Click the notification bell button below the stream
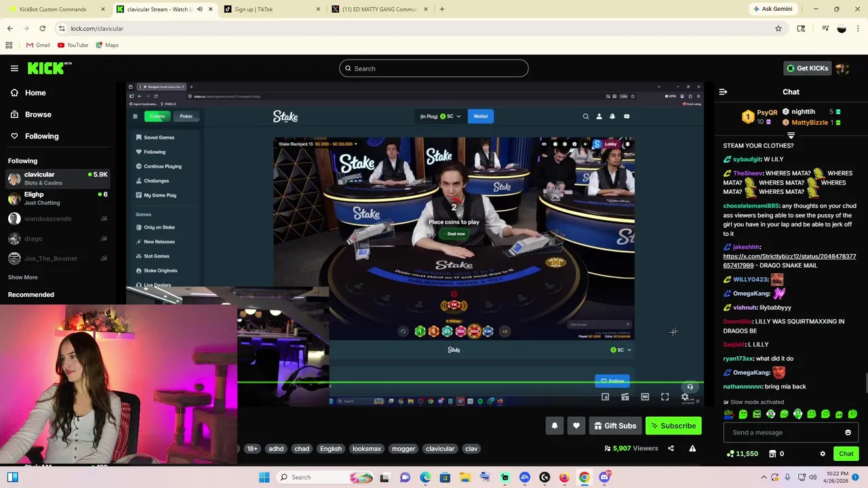 point(554,426)
